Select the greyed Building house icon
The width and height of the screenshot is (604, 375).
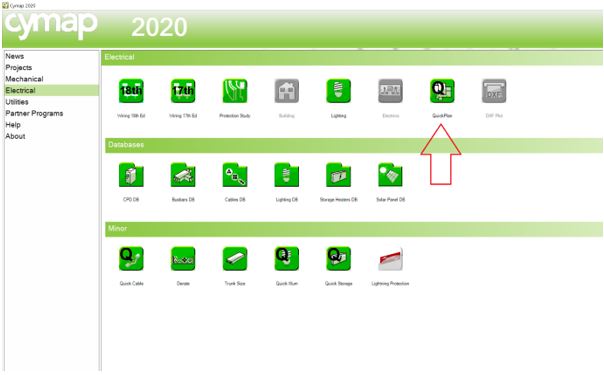point(287,91)
